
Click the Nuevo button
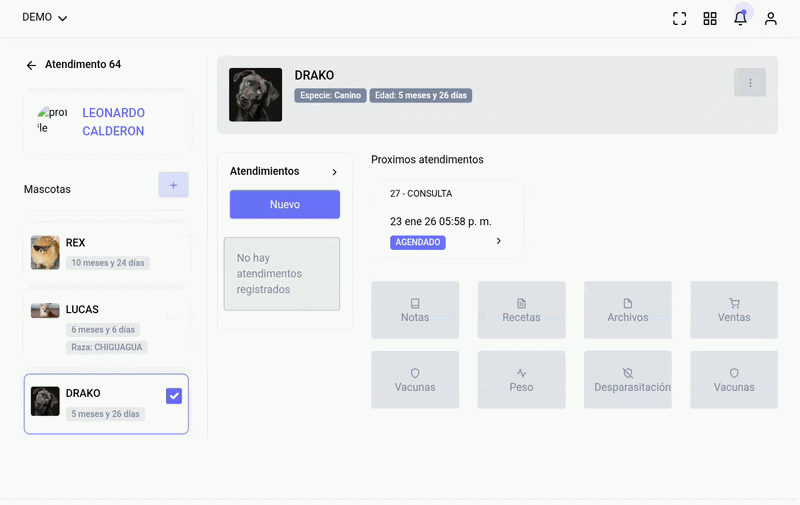pyautogui.click(x=285, y=205)
